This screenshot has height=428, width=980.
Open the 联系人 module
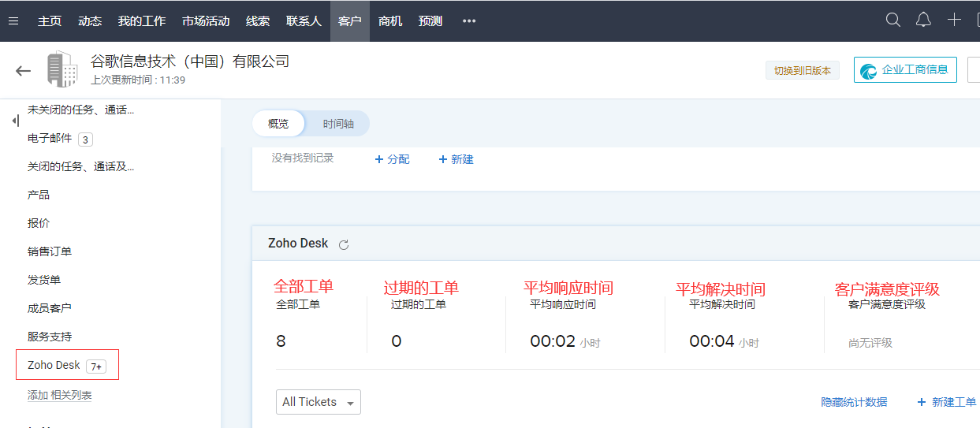click(304, 21)
